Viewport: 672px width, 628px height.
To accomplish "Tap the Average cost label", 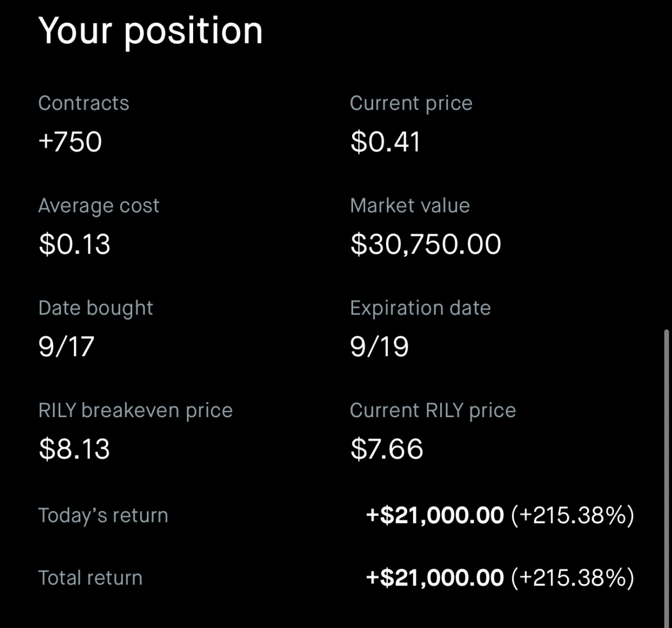I will (99, 206).
